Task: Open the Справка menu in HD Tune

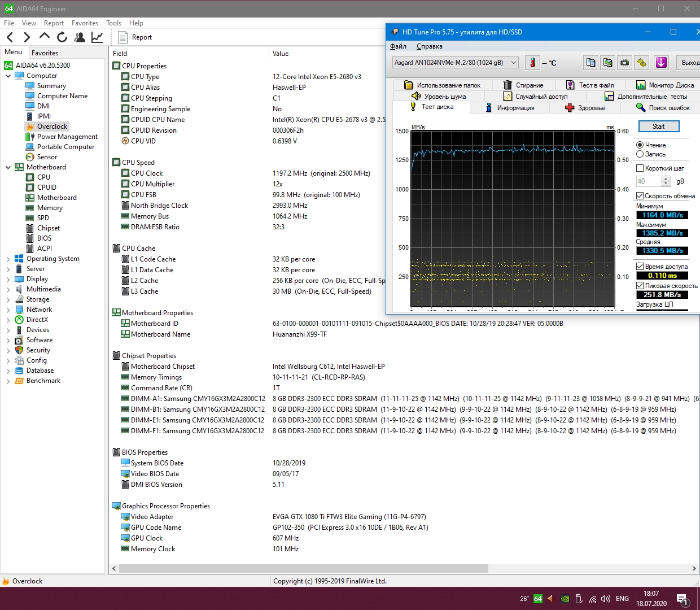Action: click(430, 46)
